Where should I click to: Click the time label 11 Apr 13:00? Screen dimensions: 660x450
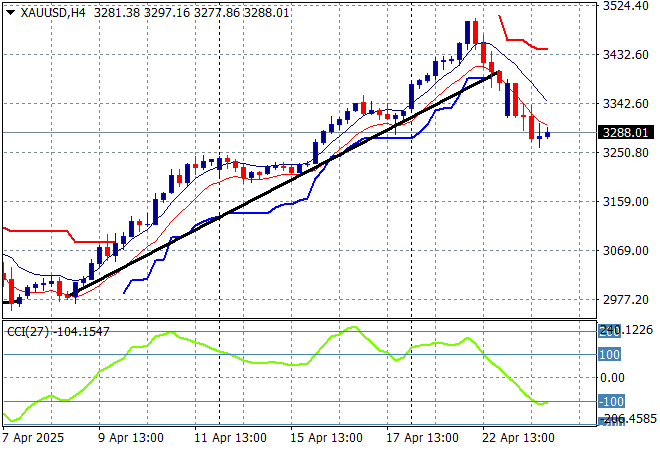tap(230, 438)
